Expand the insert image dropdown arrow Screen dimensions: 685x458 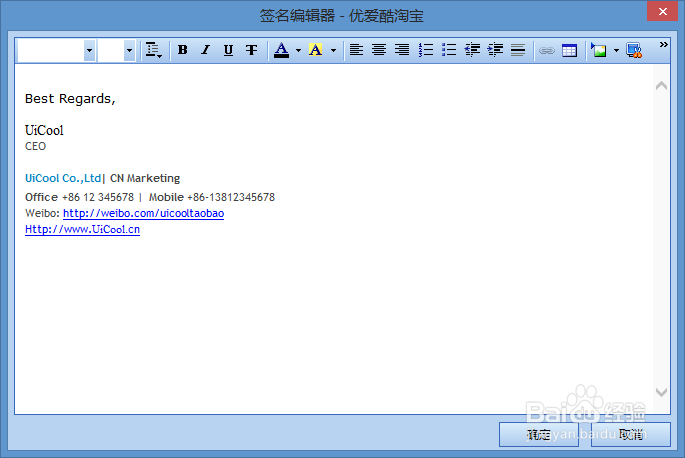click(x=616, y=50)
